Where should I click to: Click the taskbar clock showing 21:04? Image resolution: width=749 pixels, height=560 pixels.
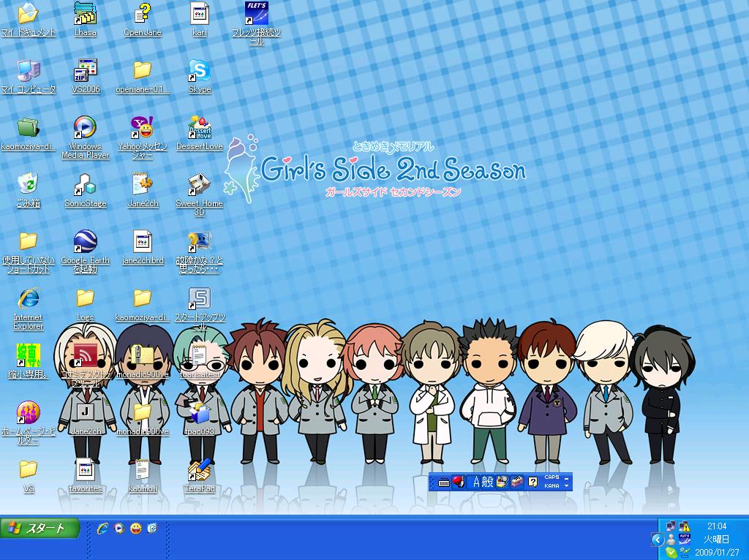click(717, 526)
